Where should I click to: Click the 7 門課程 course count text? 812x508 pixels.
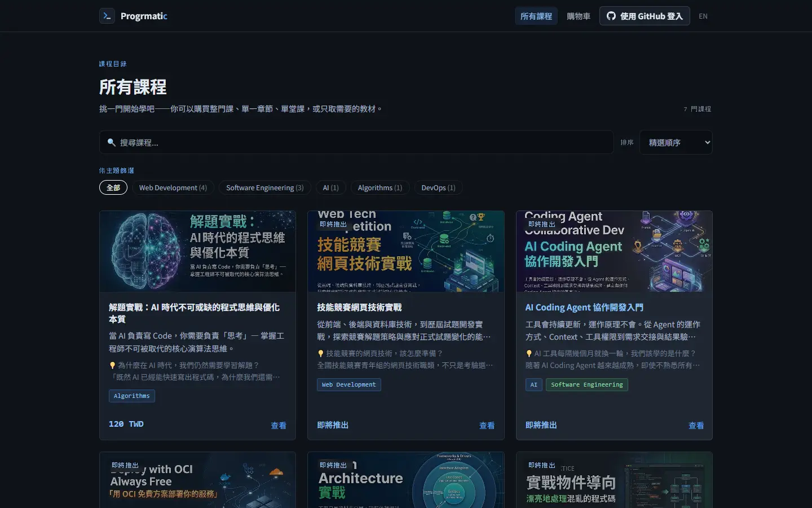point(697,109)
